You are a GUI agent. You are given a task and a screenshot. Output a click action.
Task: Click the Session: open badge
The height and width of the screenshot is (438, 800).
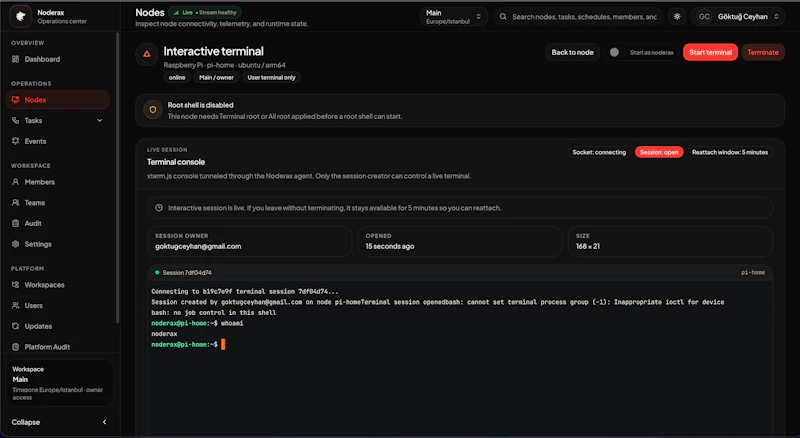click(659, 152)
